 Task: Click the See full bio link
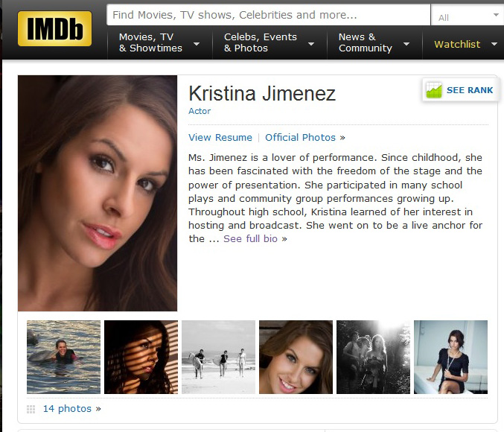pos(250,238)
